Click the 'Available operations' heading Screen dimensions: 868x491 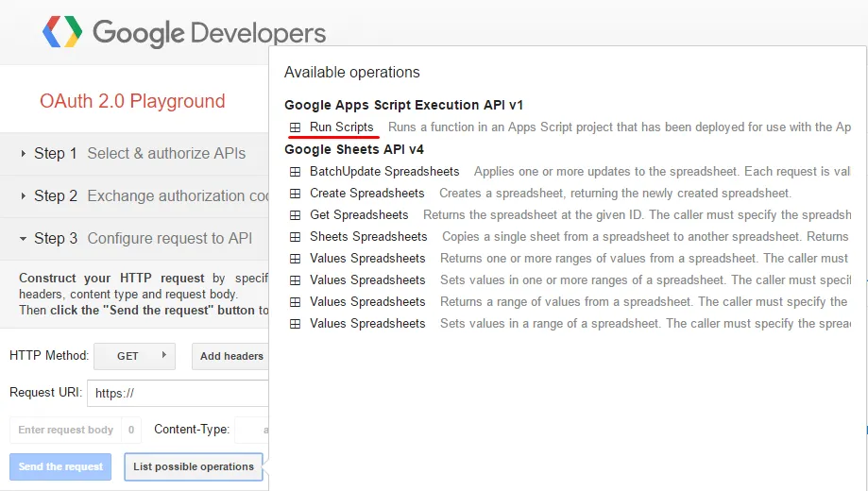click(x=352, y=73)
